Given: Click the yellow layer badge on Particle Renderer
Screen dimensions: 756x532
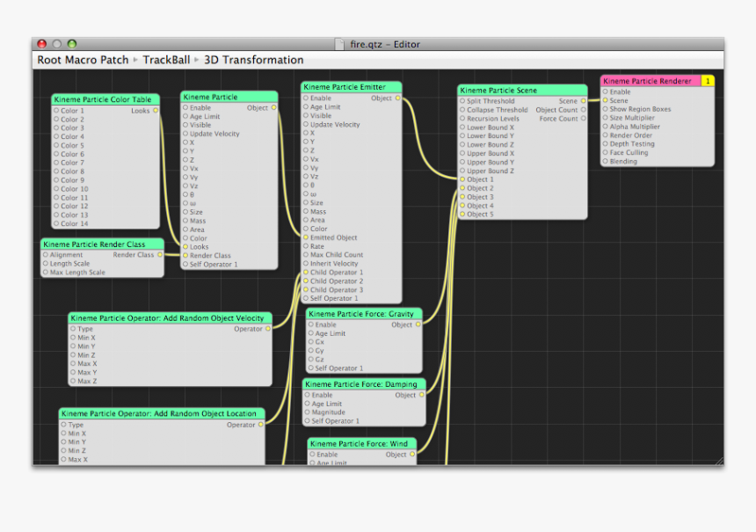Looking at the screenshot, I should (708, 81).
